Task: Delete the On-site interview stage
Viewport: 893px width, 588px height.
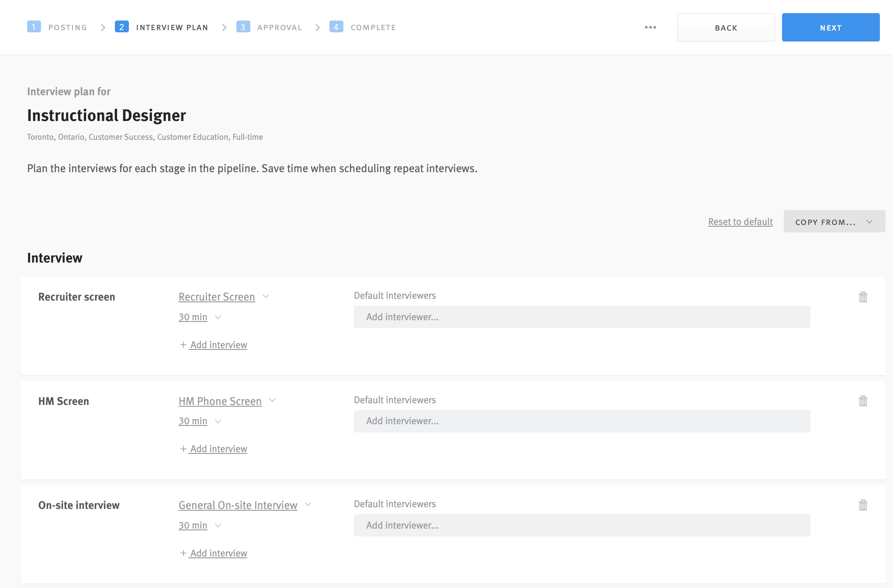Action: coord(863,505)
